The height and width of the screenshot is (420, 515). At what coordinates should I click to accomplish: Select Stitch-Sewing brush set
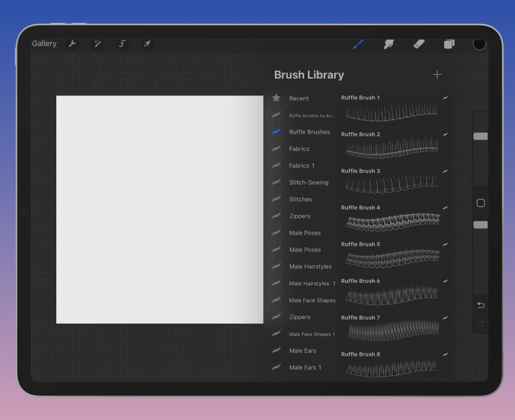coord(309,182)
